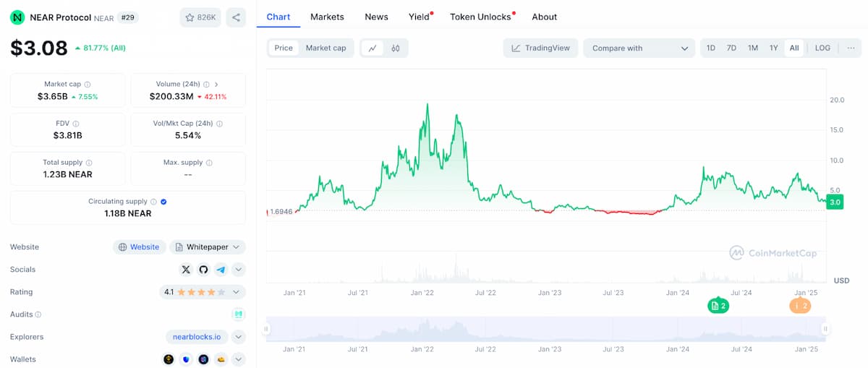Image resolution: width=868 pixels, height=368 pixels.
Task: Open the Chart tab
Action: click(278, 17)
